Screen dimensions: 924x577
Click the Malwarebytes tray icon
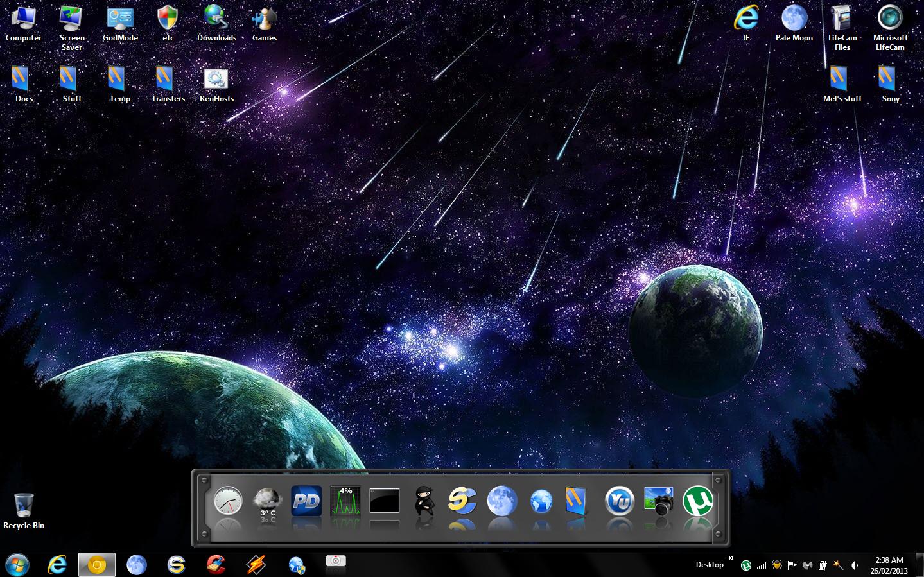coord(808,565)
